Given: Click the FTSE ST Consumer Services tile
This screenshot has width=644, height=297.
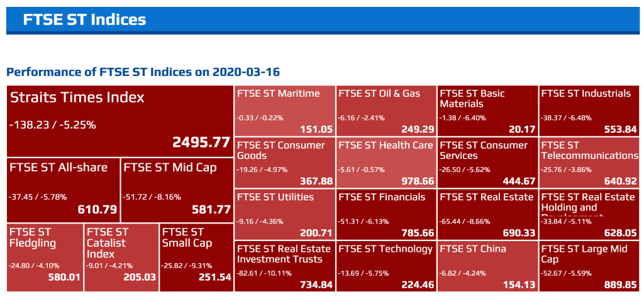Looking at the screenshot, I should pyautogui.click(x=487, y=163).
